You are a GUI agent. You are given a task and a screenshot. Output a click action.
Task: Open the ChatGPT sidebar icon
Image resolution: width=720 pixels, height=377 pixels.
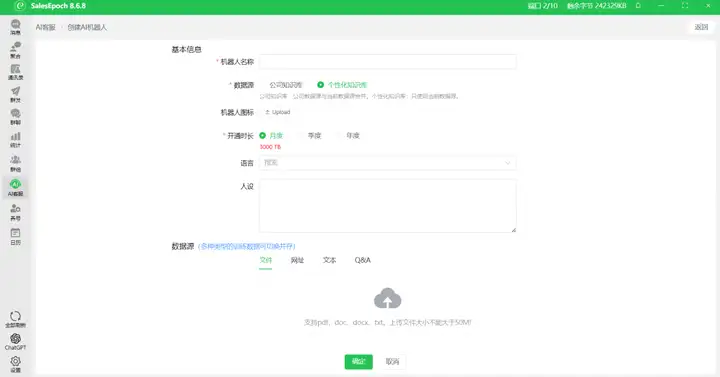pyautogui.click(x=15, y=342)
